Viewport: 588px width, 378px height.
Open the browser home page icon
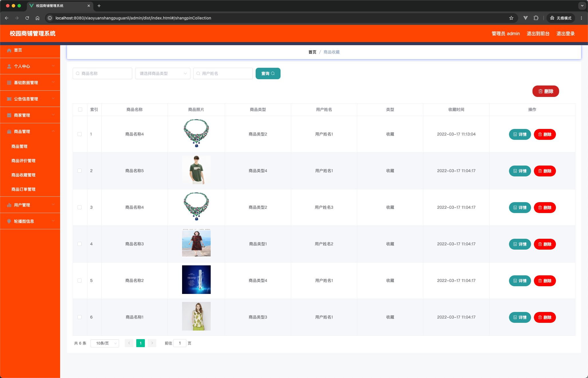point(38,18)
